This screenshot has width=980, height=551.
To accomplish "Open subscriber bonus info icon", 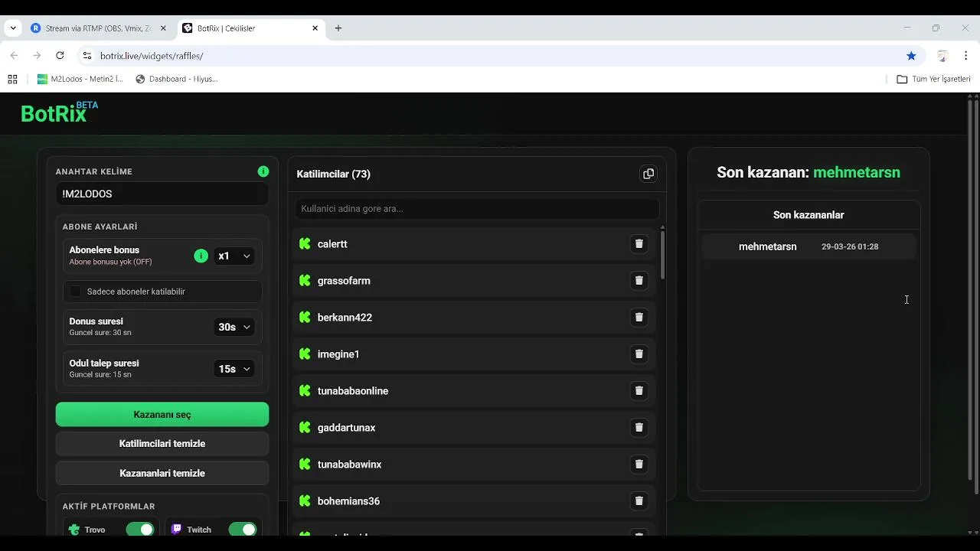I will click(201, 256).
